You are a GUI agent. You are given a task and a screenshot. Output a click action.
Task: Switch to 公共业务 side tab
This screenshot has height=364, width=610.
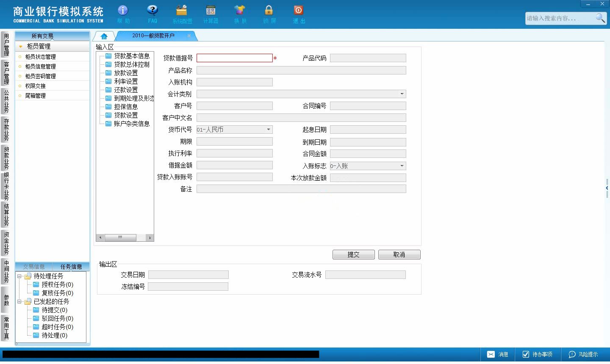(6, 101)
